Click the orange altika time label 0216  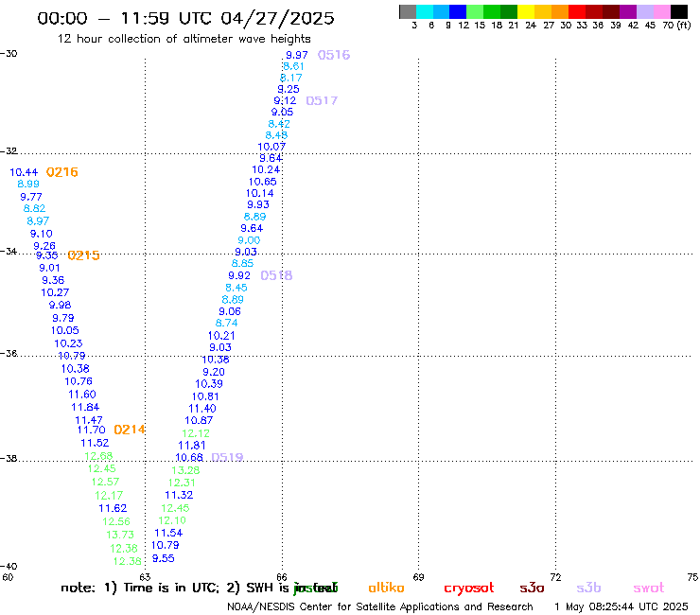[62, 172]
